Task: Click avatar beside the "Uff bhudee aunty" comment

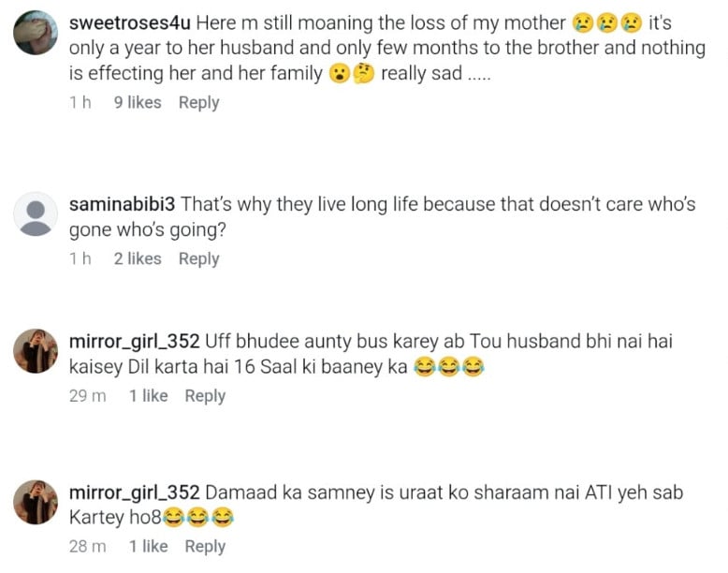Action: 36,353
